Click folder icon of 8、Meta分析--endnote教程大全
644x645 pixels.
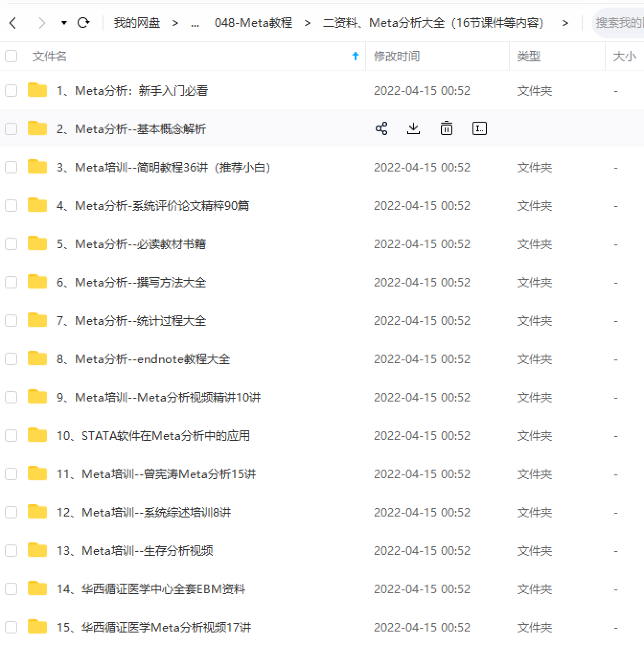(x=37, y=358)
